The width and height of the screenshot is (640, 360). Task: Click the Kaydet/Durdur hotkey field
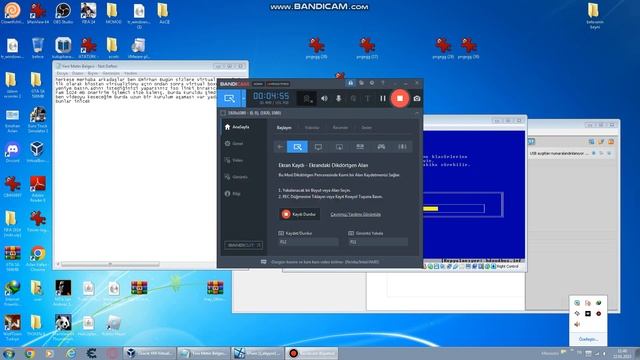tap(308, 242)
